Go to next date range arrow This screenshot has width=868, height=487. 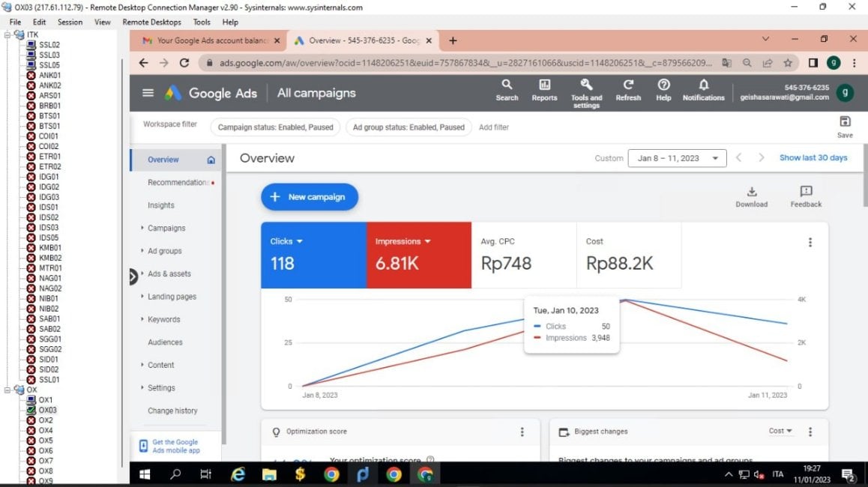point(761,158)
